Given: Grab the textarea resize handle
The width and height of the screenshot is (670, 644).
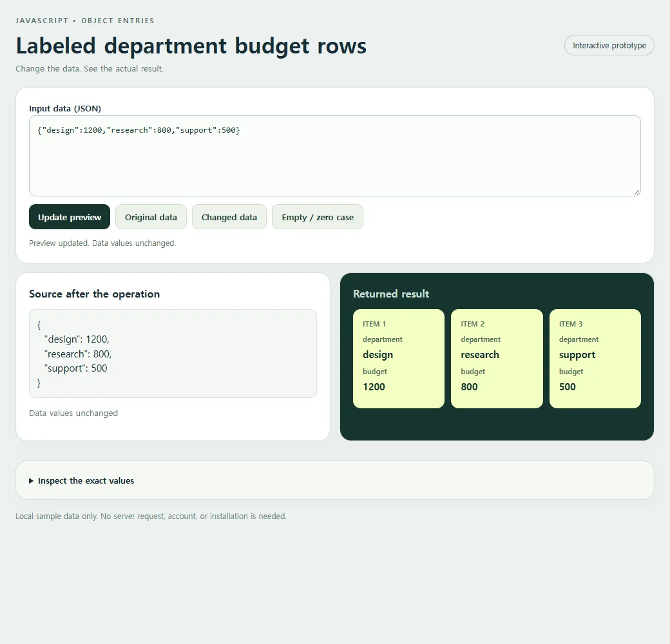Looking at the screenshot, I should [636, 192].
